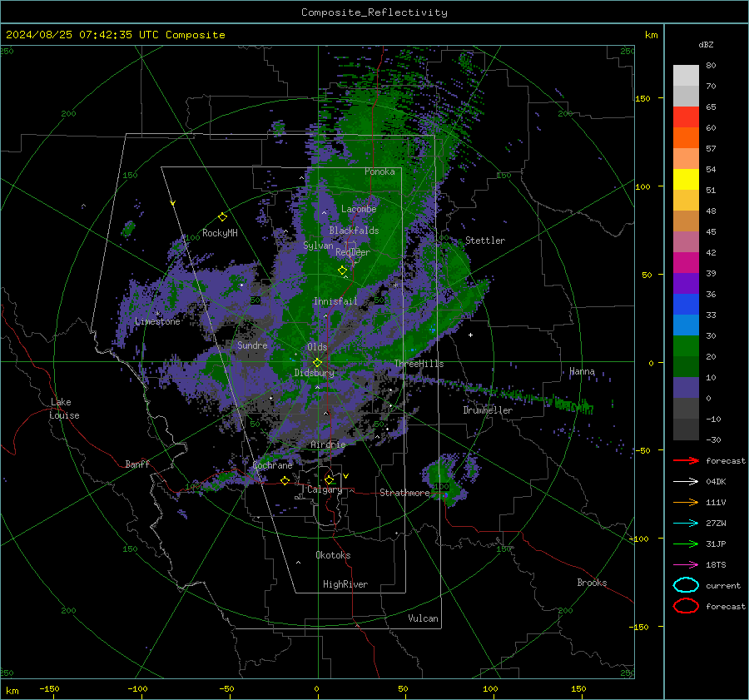The width and height of the screenshot is (749, 700).
Task: Select the slate purple 10 dBZ swatch
Action: tap(686, 387)
